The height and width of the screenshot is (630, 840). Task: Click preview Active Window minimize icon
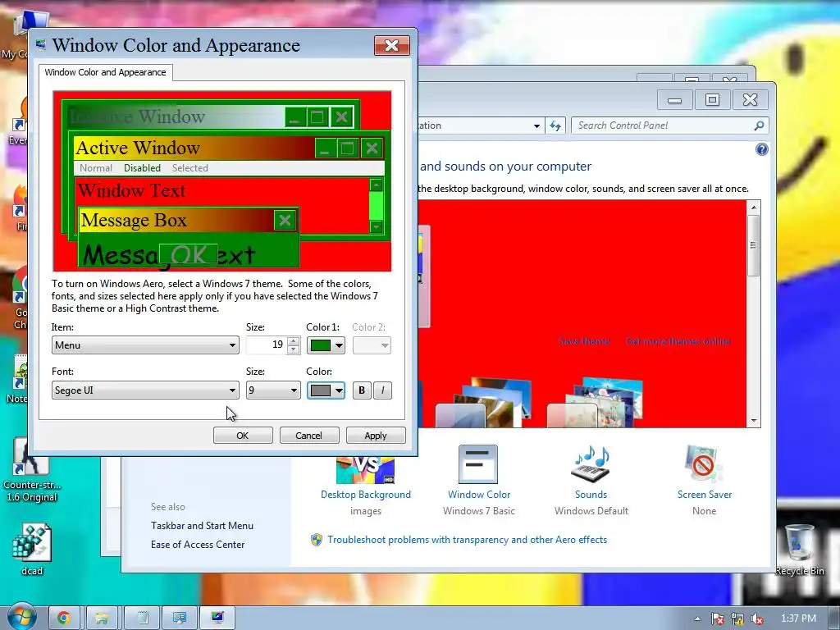click(x=325, y=148)
